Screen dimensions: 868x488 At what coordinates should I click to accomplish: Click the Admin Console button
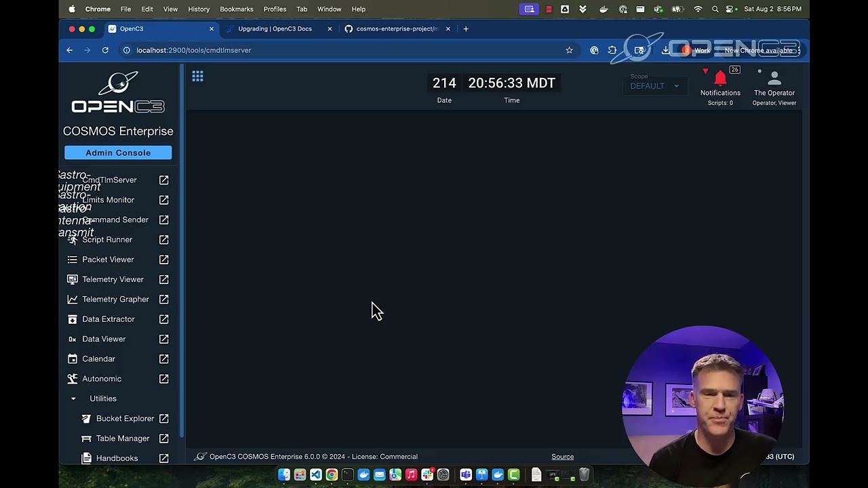(x=118, y=152)
